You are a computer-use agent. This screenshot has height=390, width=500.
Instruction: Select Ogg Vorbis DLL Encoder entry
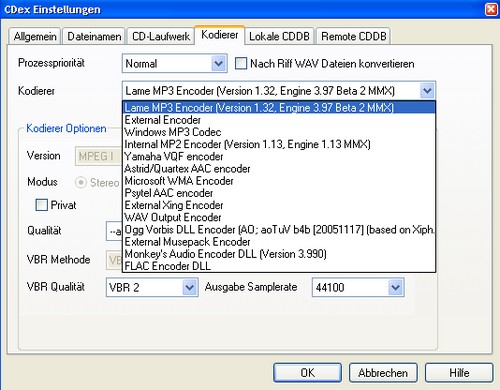[x=279, y=230]
